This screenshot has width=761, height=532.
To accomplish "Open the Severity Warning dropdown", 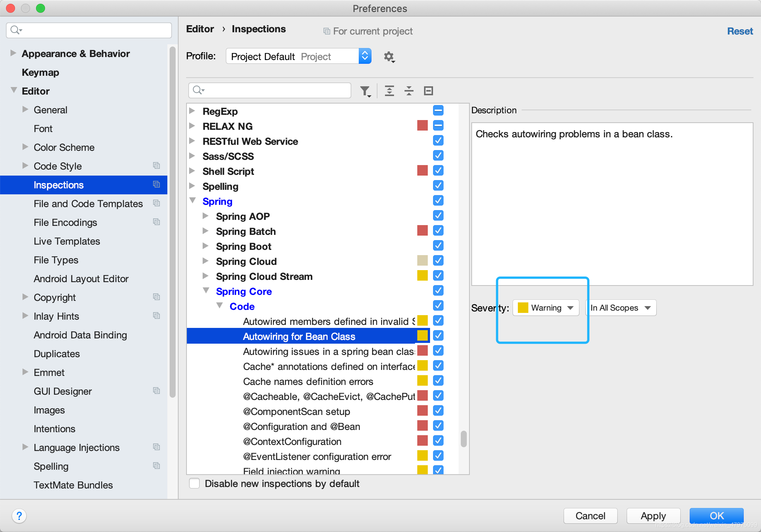I will point(546,308).
